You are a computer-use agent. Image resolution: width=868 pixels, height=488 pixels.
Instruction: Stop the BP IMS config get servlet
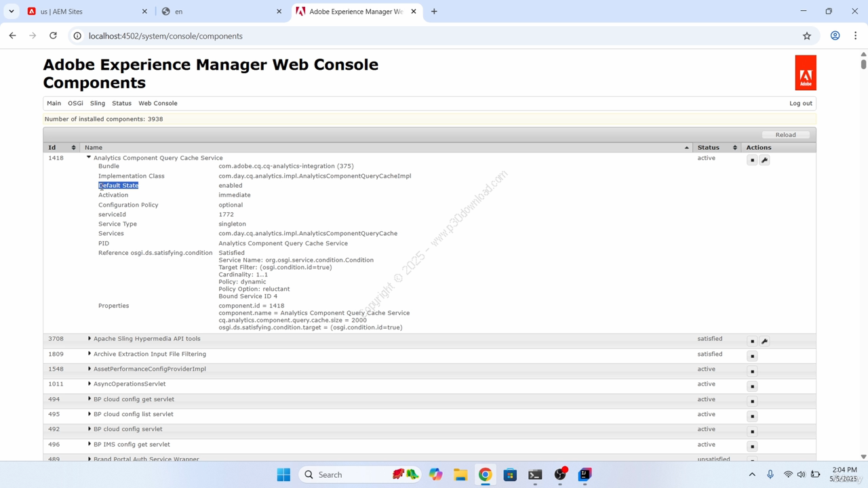click(752, 447)
